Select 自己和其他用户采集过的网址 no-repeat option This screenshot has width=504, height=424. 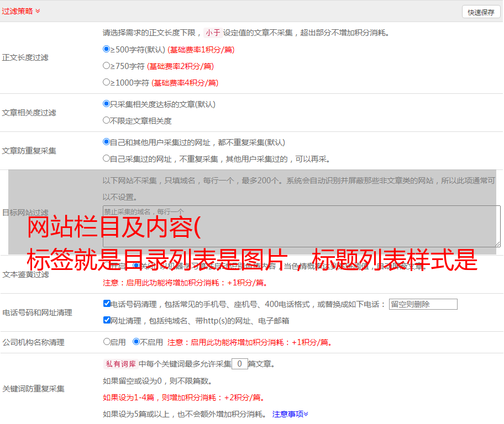107,142
